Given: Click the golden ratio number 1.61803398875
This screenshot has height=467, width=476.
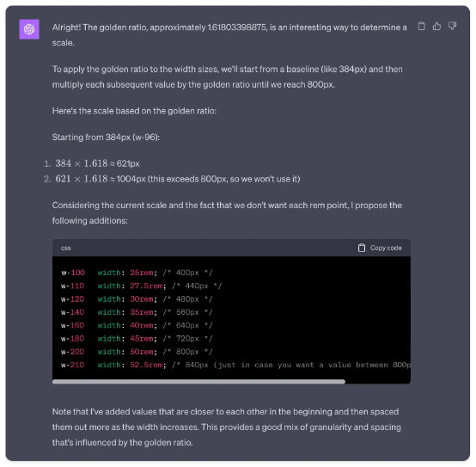Looking at the screenshot, I should pyautogui.click(x=237, y=28).
